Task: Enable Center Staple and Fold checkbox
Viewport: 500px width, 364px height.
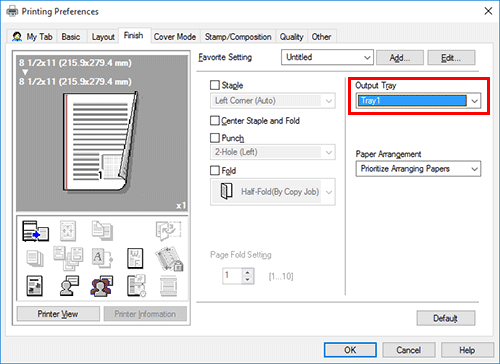Action: point(215,120)
